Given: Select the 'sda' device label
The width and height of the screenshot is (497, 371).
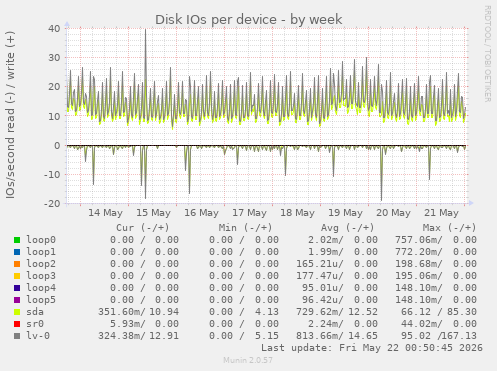Looking at the screenshot, I should pos(35,312).
